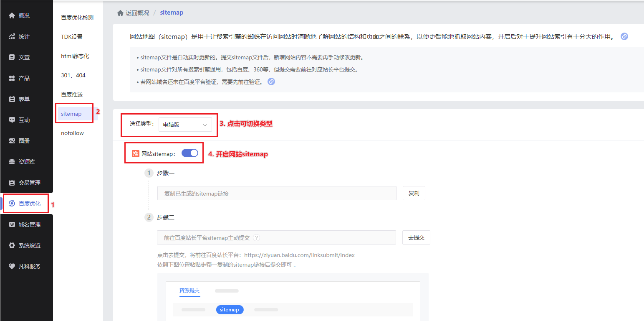Click the 步骤一 heading text
The width and height of the screenshot is (644, 321).
point(166,173)
